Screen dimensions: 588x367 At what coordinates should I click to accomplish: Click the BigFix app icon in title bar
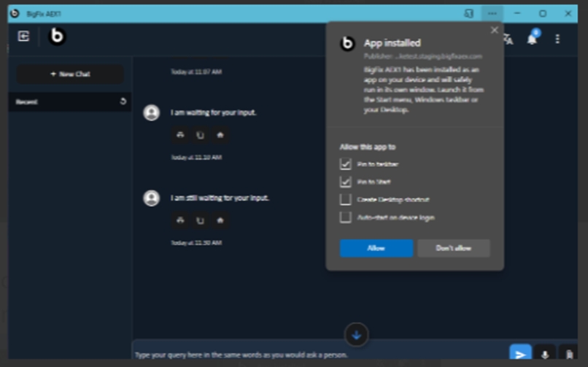coord(15,14)
